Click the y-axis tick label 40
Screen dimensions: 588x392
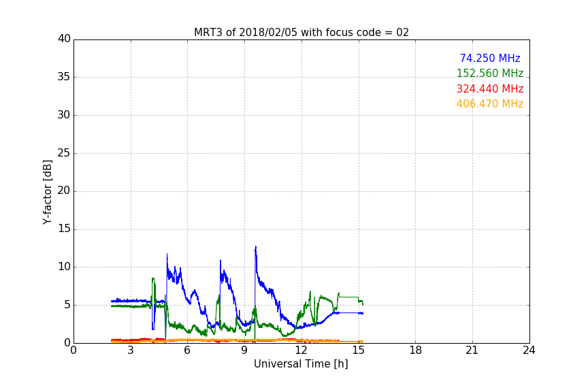click(64, 39)
